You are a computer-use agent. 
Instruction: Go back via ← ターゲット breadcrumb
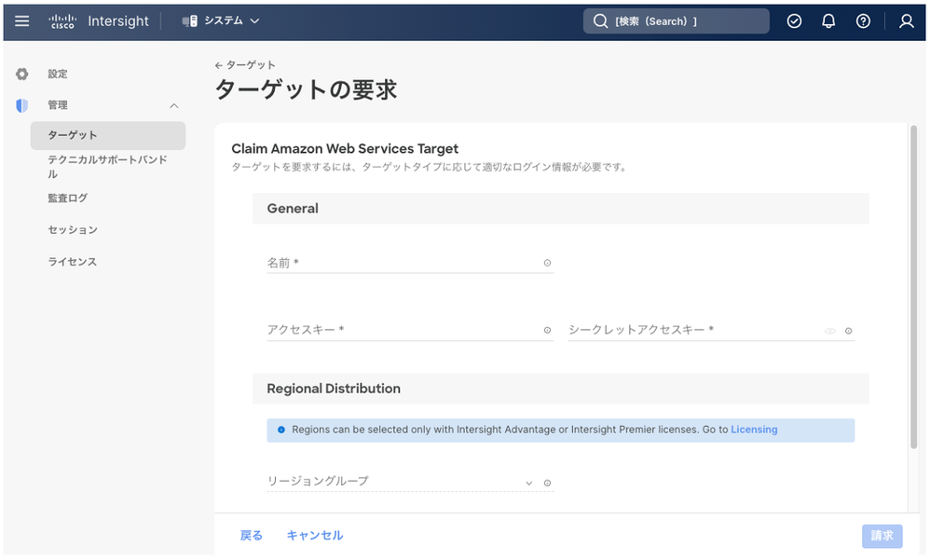tap(245, 64)
